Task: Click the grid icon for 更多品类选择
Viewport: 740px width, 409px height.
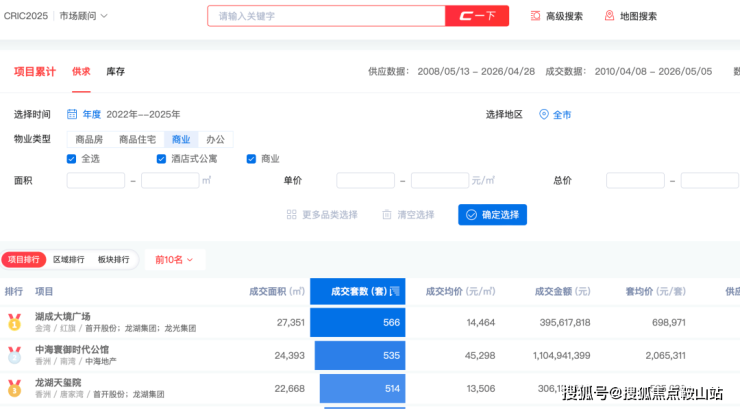Action: pyautogui.click(x=292, y=215)
